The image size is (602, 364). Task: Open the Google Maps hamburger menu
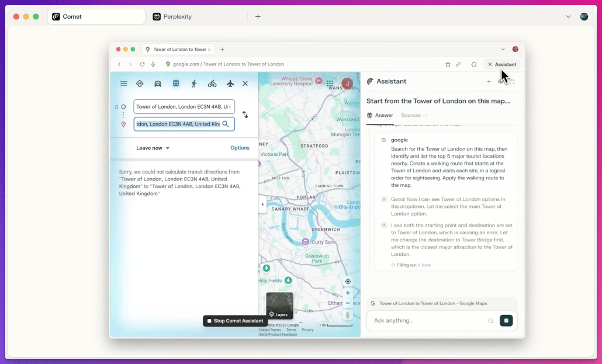click(x=124, y=84)
